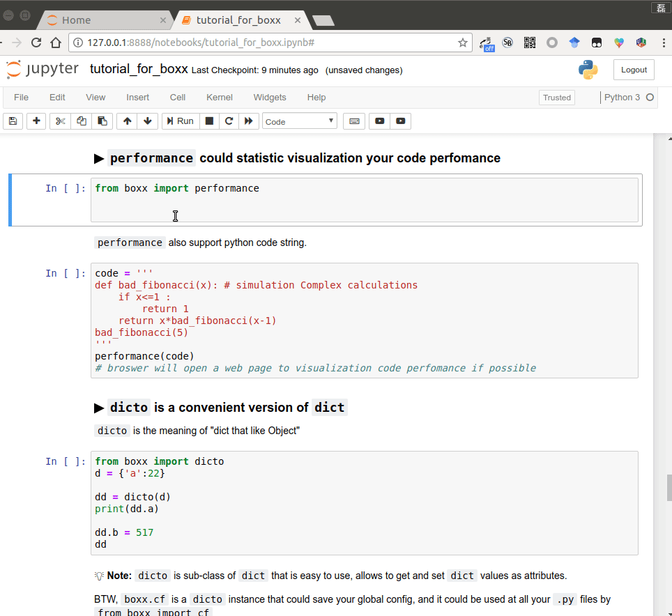Move selected cell down arrow
Image resolution: width=672 pixels, height=616 pixels.
[x=148, y=121]
